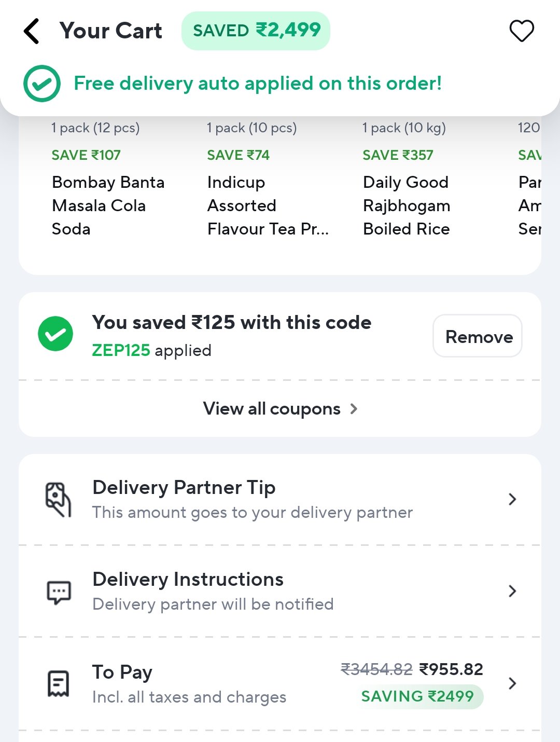Tap the SAVING ₹2499 green label

(x=418, y=696)
